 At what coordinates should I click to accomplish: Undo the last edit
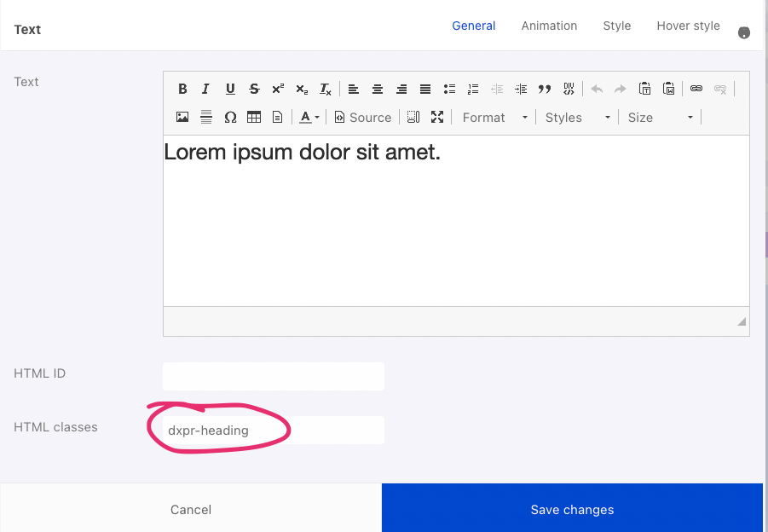click(x=597, y=89)
